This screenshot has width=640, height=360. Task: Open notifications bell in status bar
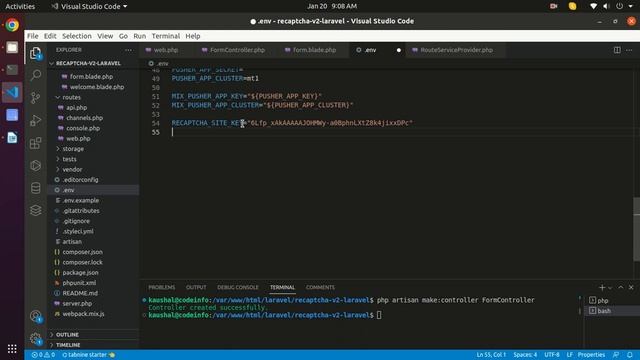630,355
